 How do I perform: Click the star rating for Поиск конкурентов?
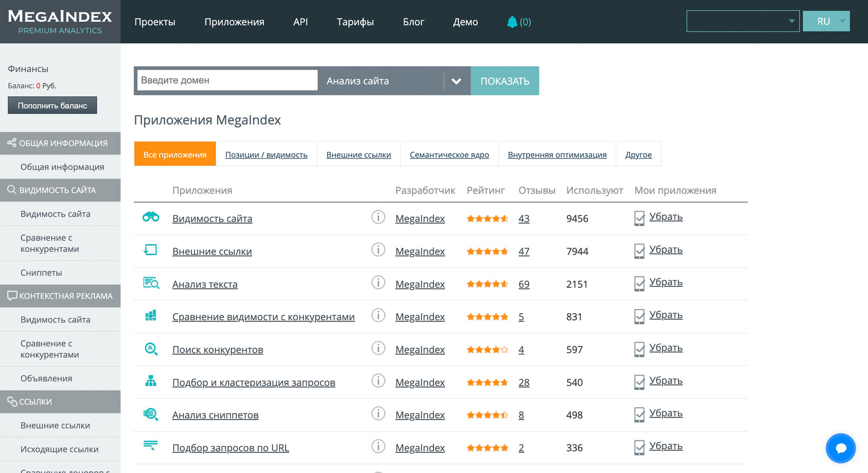coord(487,350)
